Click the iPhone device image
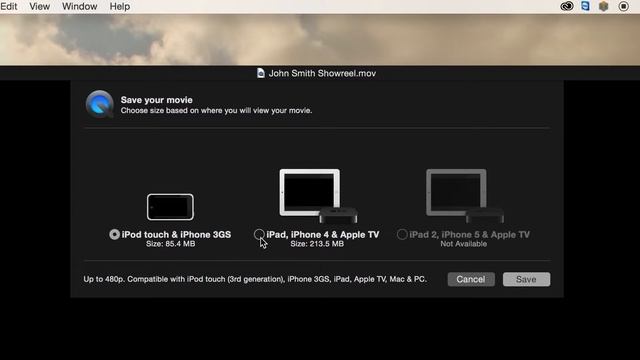Viewport: 640px width, 360px height. coord(170,207)
